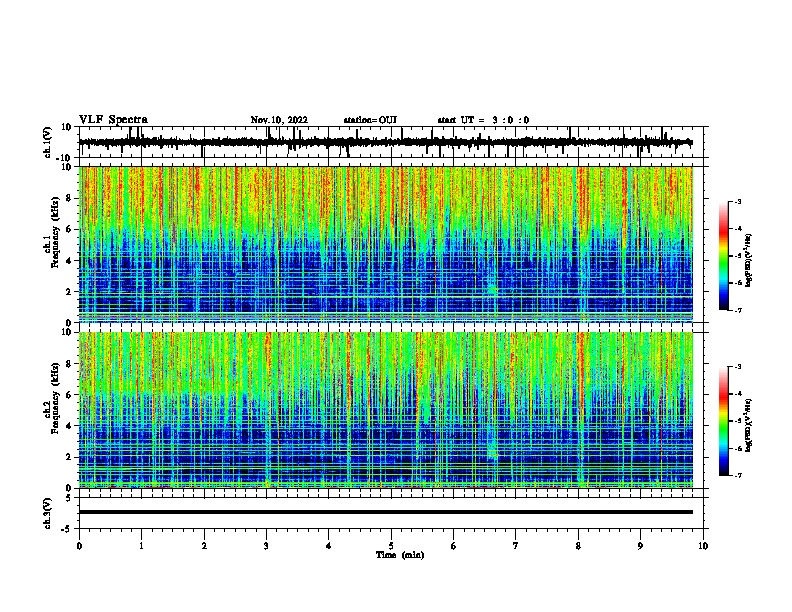Click the "-3" label on ch.1 colorbar
This screenshot has width=792, height=612.
(x=737, y=201)
